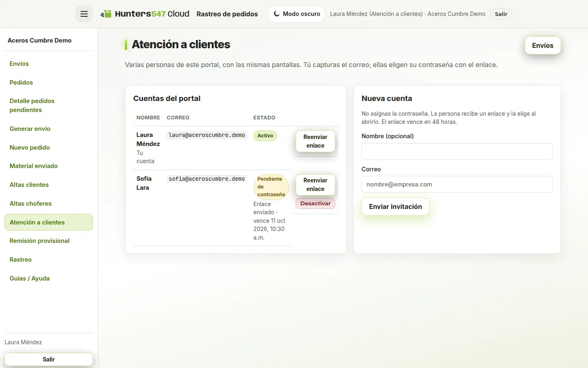Image resolution: width=588 pixels, height=368 pixels.
Task: Open Remisión provisional
Action: coord(49,241)
